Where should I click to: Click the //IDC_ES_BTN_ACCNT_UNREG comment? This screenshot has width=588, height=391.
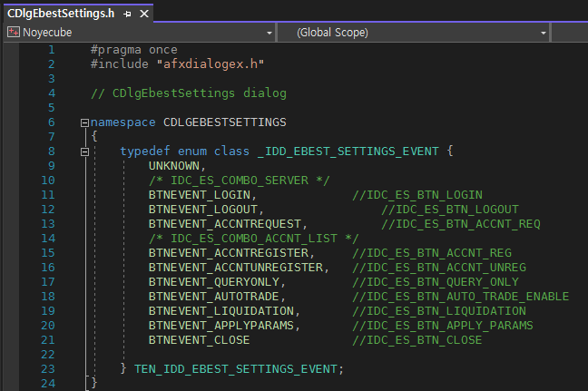(439, 268)
